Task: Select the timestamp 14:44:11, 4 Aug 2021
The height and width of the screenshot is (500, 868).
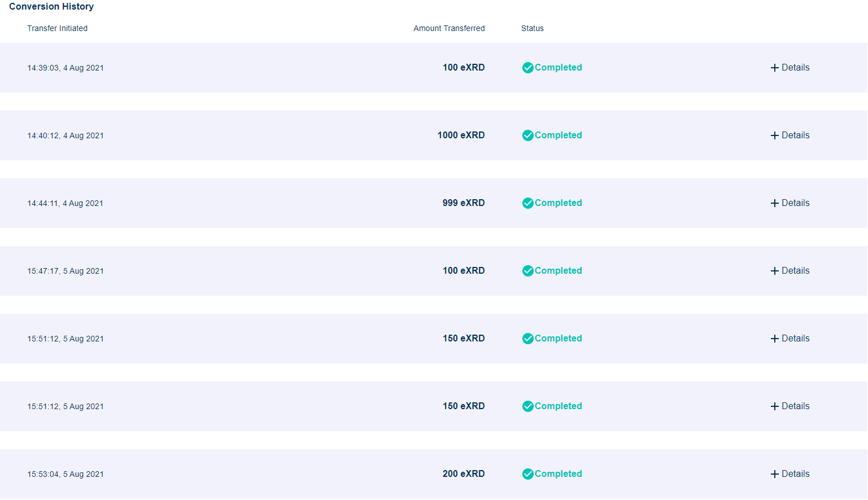Action: click(66, 203)
